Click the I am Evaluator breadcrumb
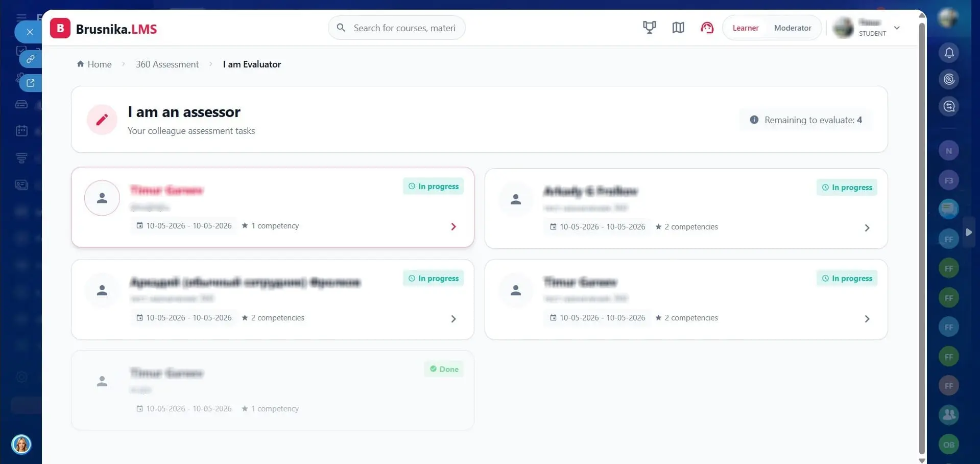The image size is (980, 464). coord(252,64)
